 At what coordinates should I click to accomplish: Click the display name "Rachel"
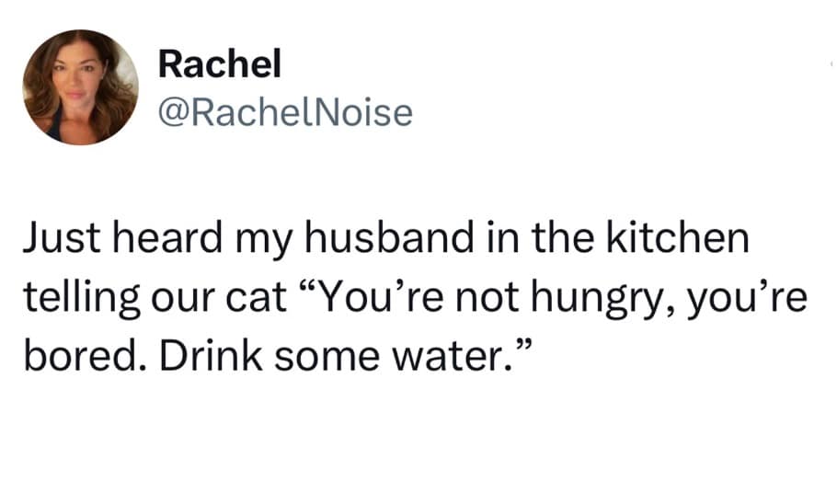tap(219, 65)
